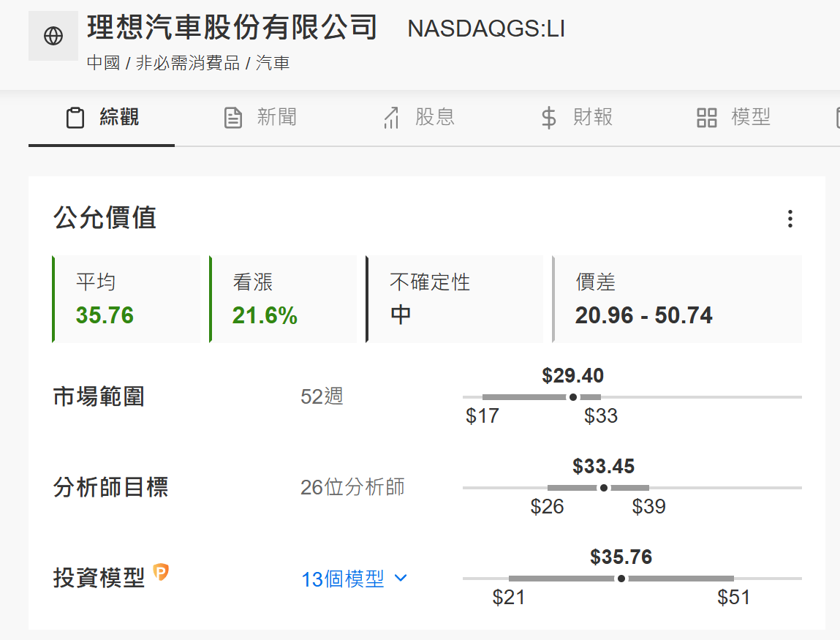Open the 新聞 tab

pos(260,117)
